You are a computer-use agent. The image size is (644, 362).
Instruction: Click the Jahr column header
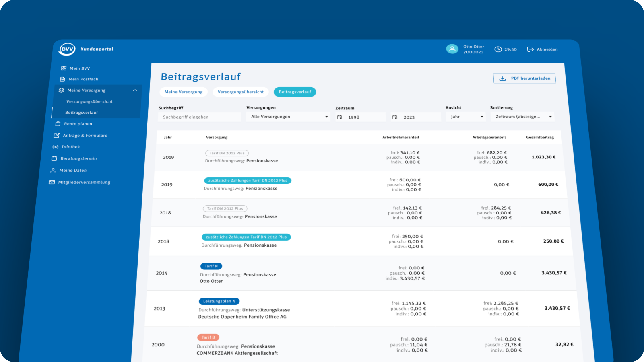[168, 138]
